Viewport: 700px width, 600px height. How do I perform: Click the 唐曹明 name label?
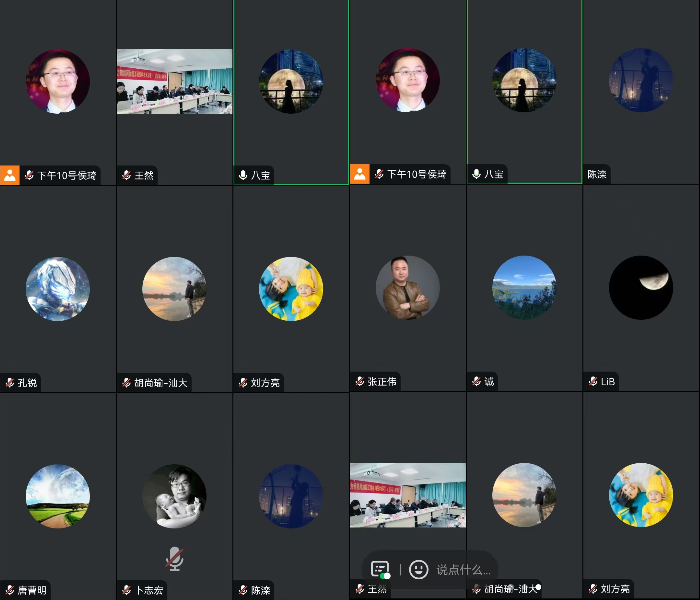coord(32,590)
